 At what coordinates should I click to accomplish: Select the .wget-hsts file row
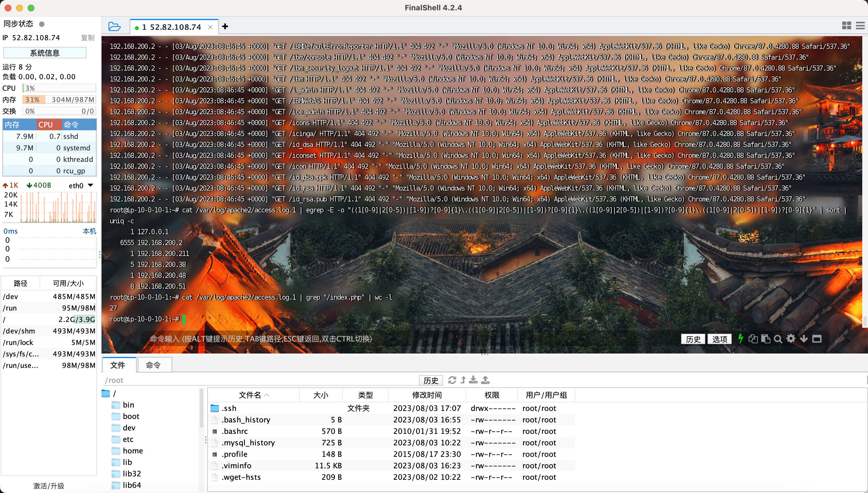(391, 478)
